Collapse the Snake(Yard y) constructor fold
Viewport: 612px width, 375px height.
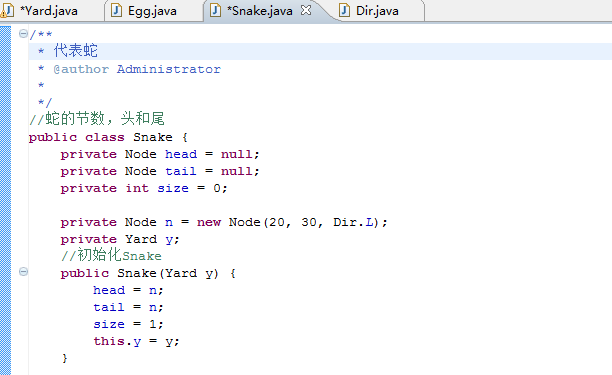tap(23, 272)
